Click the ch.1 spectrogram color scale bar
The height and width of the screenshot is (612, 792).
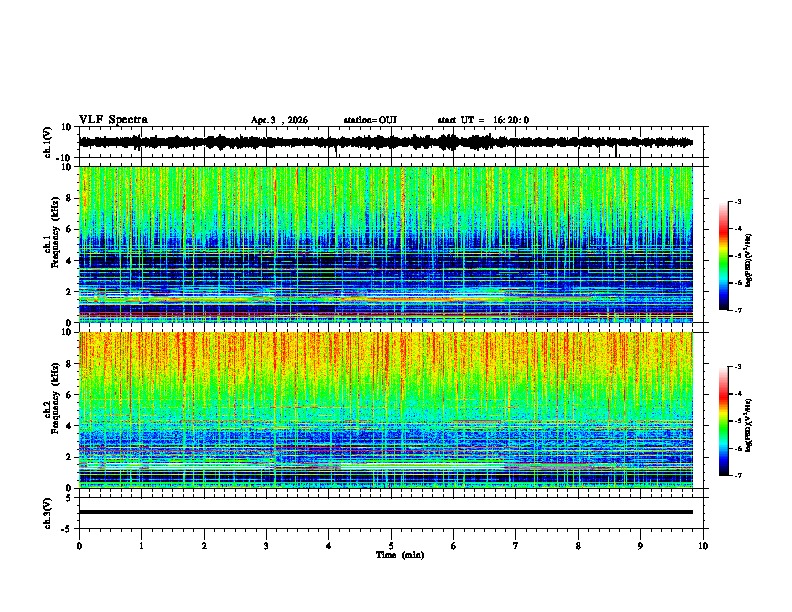pyautogui.click(x=723, y=256)
